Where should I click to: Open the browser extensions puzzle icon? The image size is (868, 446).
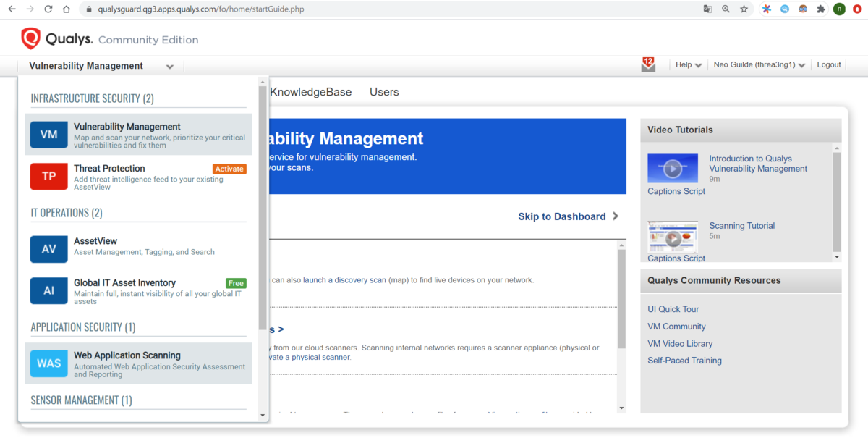[821, 9]
